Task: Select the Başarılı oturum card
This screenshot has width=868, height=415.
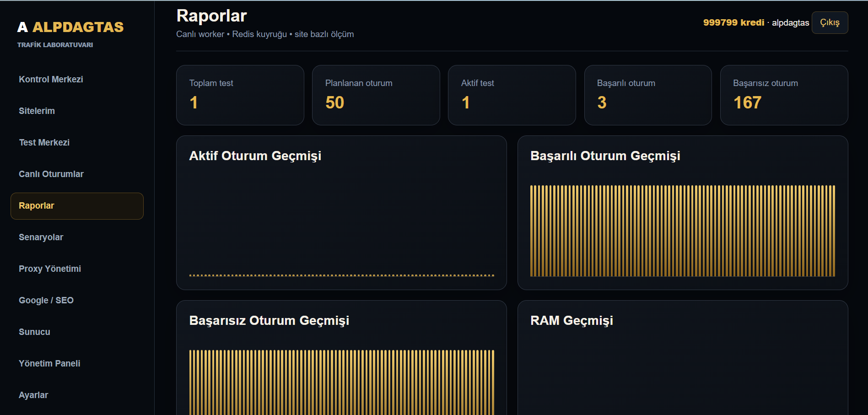Action: [648, 95]
